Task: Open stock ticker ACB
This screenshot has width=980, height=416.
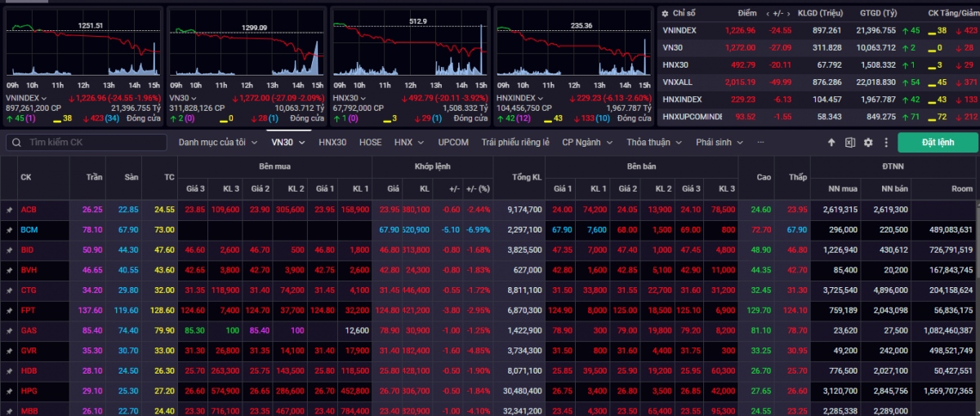Action: click(x=28, y=209)
